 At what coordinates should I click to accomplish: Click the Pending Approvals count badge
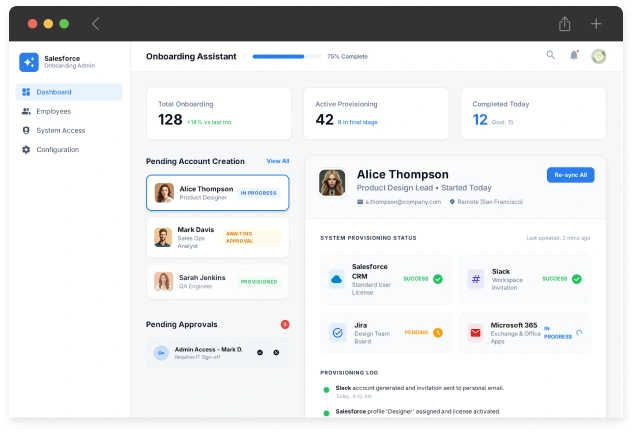[x=285, y=324]
